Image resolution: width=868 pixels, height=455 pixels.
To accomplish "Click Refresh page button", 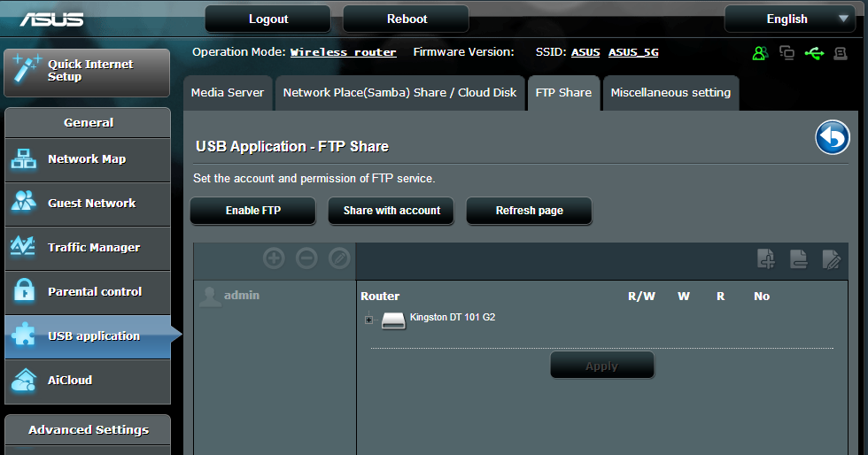I will pyautogui.click(x=530, y=211).
